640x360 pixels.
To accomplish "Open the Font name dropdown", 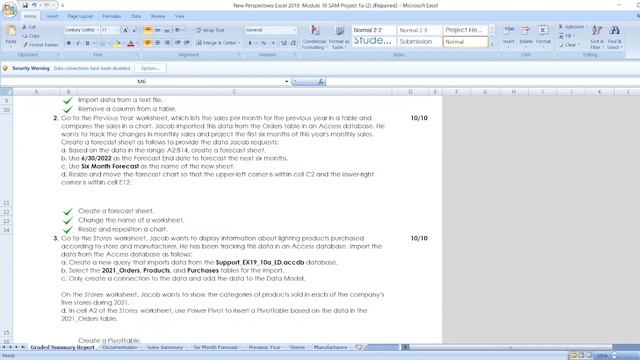I will click(x=98, y=30).
